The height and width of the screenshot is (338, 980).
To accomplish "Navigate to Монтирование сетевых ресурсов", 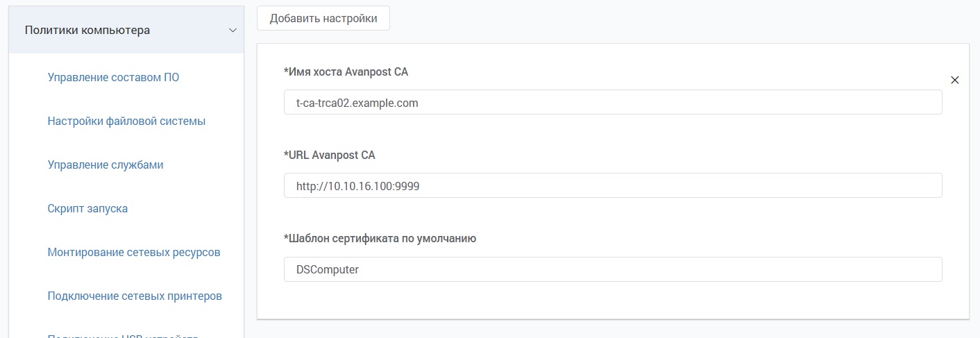I will pos(134,253).
